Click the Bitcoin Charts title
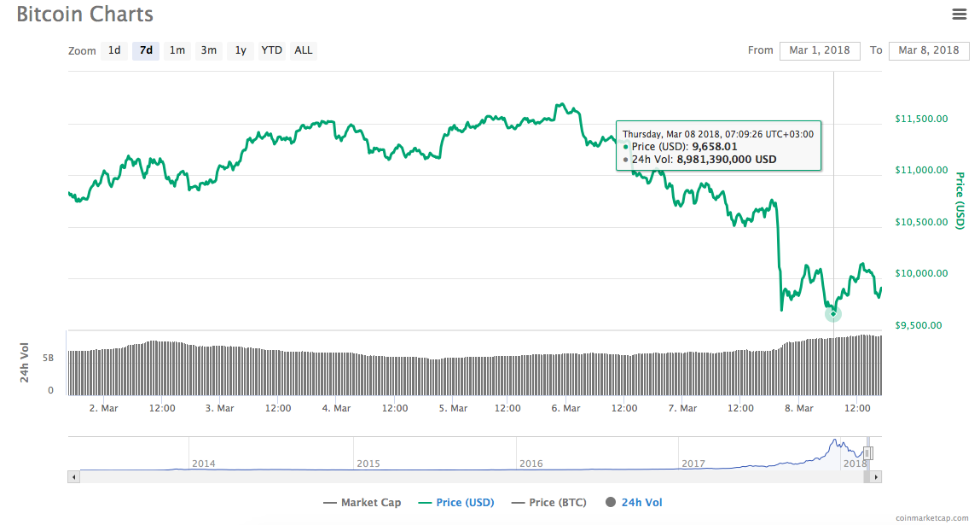 (x=85, y=15)
